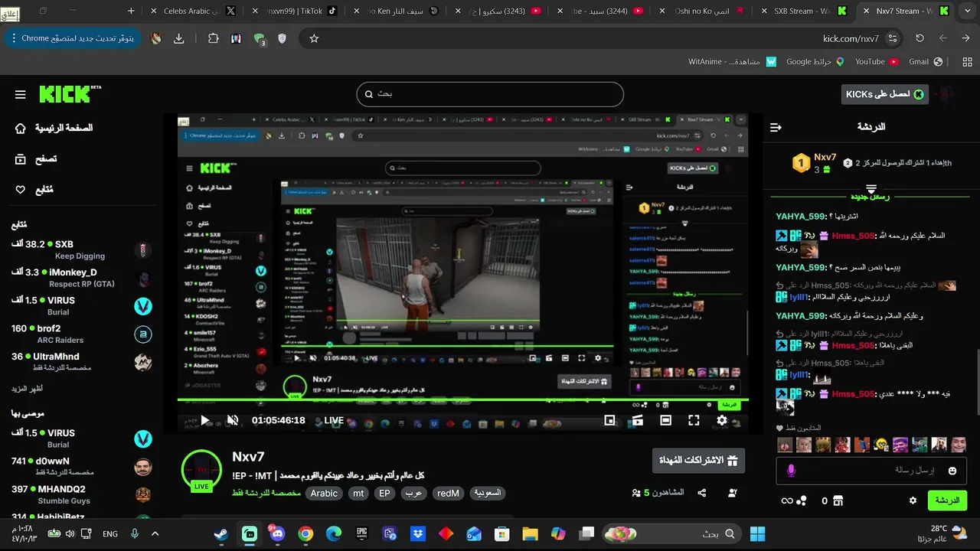The height and width of the screenshot is (551, 980).
Task: Open d0wwN recommended channel
Action: pos(81,467)
